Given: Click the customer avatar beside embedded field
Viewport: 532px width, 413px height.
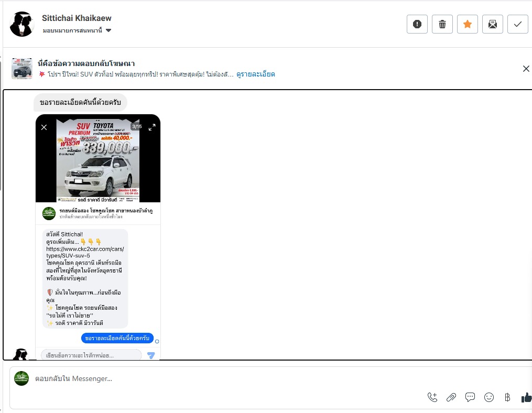Looking at the screenshot, I should (20, 354).
